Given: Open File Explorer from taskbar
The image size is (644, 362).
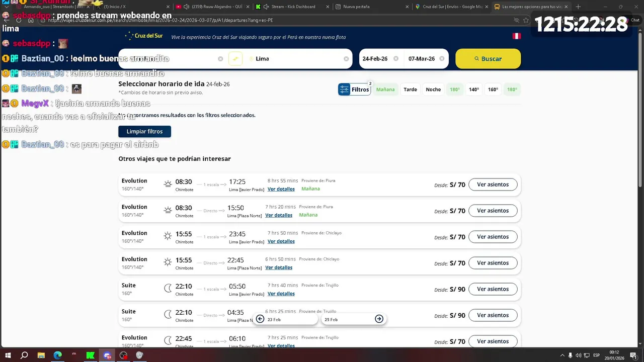Looking at the screenshot, I should tap(41, 355).
